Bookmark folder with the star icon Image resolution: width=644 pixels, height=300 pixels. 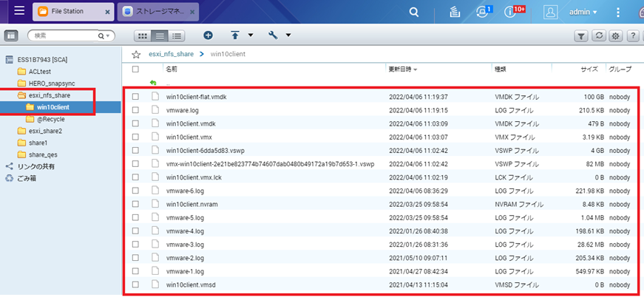tap(135, 54)
